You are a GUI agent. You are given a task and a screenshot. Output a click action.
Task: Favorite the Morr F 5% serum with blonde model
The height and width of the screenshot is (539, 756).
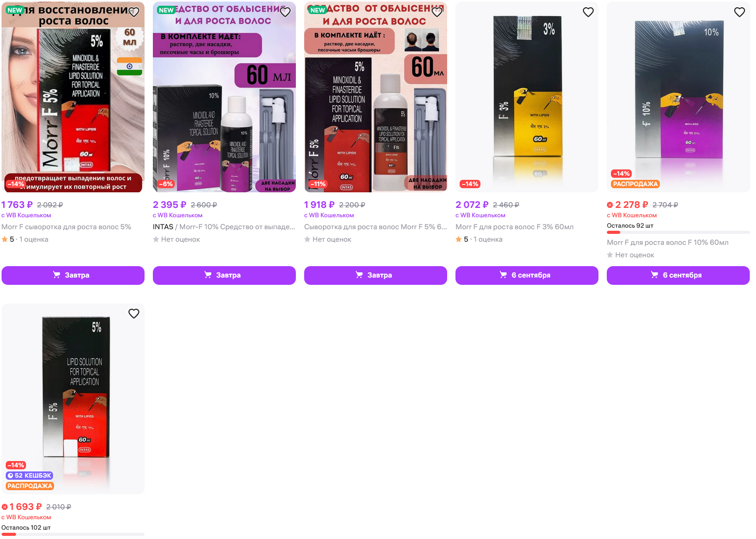pos(134,12)
